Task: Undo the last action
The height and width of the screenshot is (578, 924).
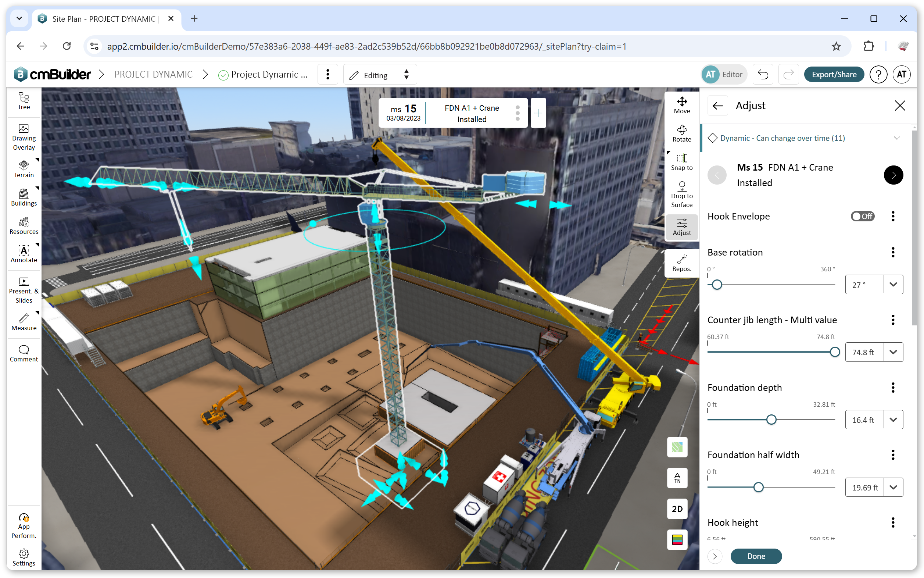Action: [763, 74]
